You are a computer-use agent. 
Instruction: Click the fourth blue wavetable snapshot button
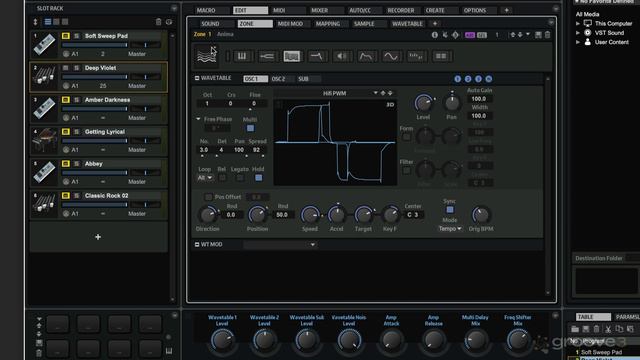(x=489, y=79)
